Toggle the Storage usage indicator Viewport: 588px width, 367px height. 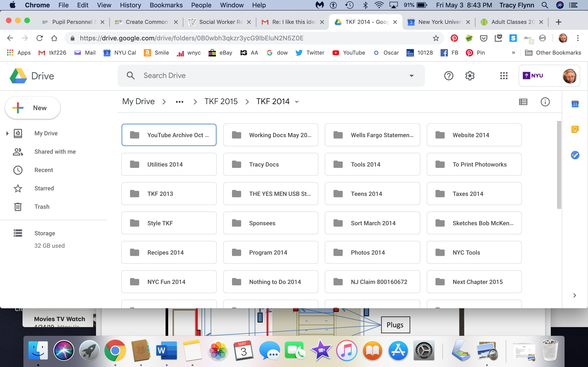tap(45, 233)
